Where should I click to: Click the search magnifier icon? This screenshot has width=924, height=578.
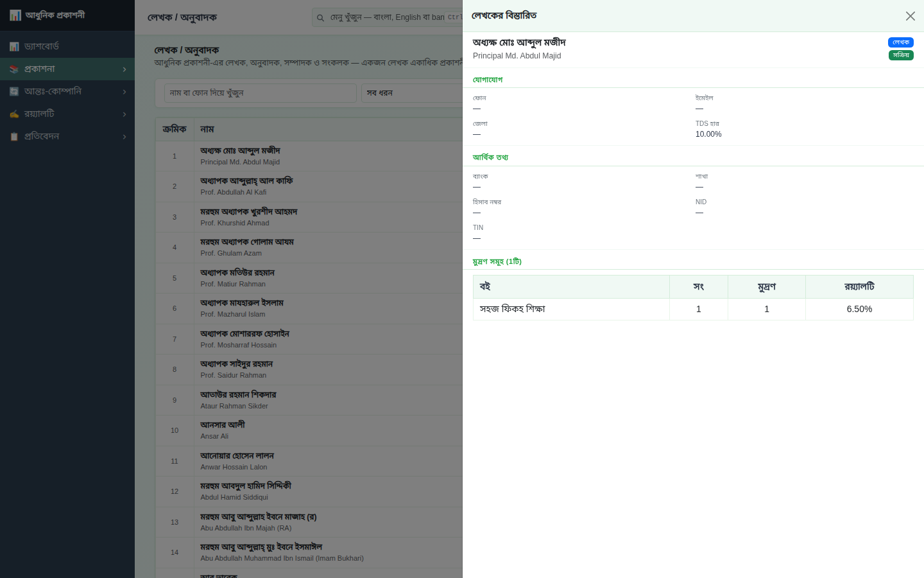[320, 17]
